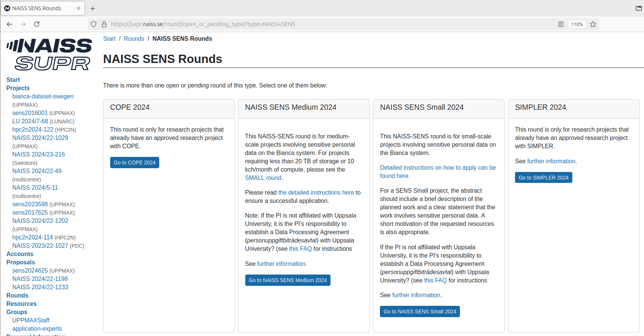Image resolution: width=644 pixels, height=336 pixels.
Task: Toggle reader view icon in address bar
Action: coord(561,24)
